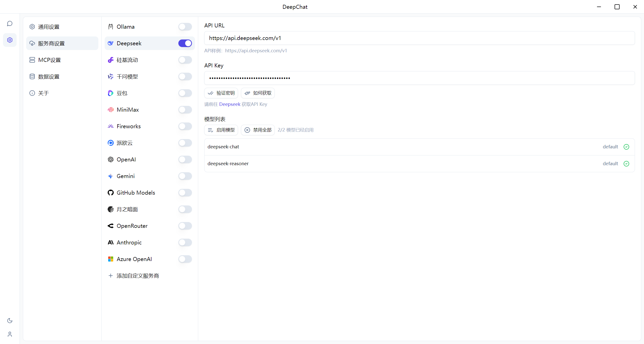Click the settings icon in left sidebar
Screen dimensions: 644x344
[x=10, y=40]
